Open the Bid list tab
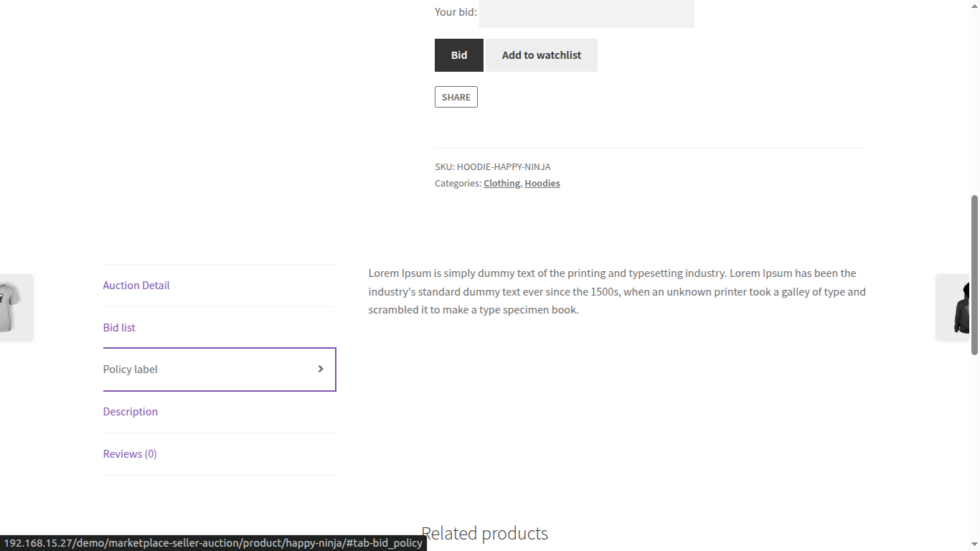Viewport: 980px width, 551px height. [119, 328]
